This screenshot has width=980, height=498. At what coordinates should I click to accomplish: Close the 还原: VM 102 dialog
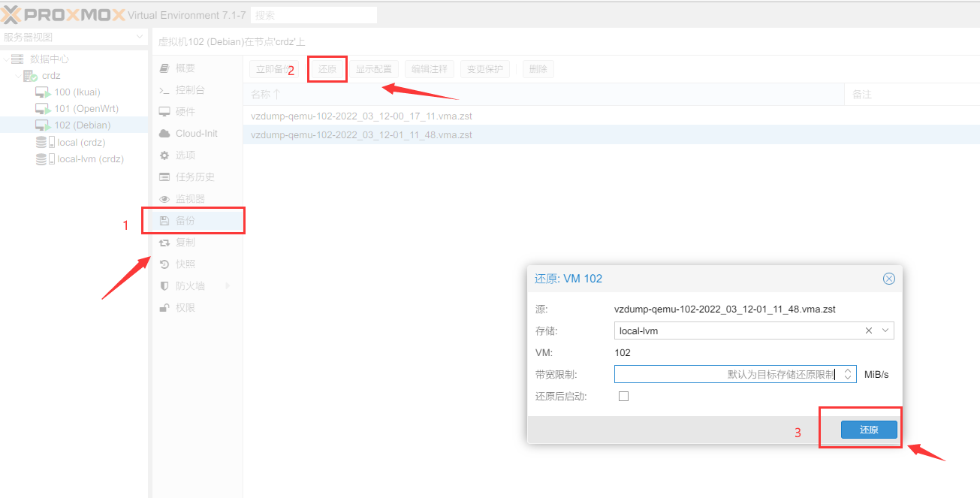888,279
